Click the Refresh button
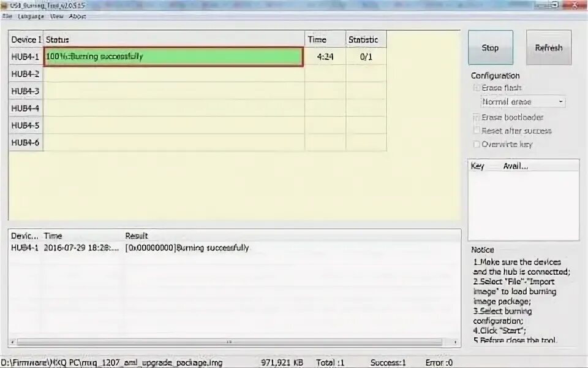Viewport: 588px width, 368px height. (x=549, y=48)
